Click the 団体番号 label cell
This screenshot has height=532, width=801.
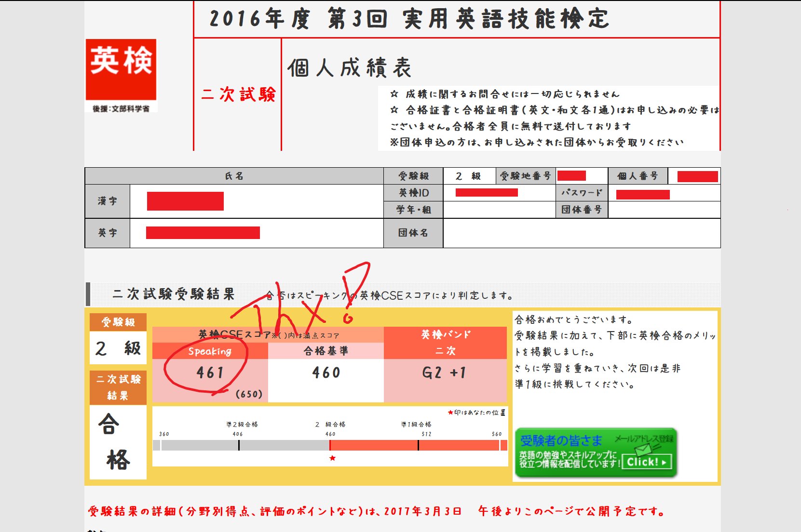point(582,210)
